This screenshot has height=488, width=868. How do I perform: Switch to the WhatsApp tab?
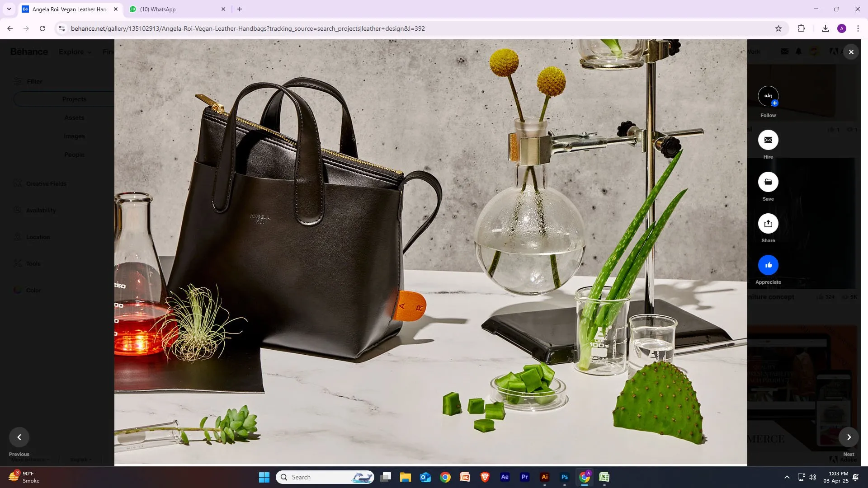click(x=177, y=9)
